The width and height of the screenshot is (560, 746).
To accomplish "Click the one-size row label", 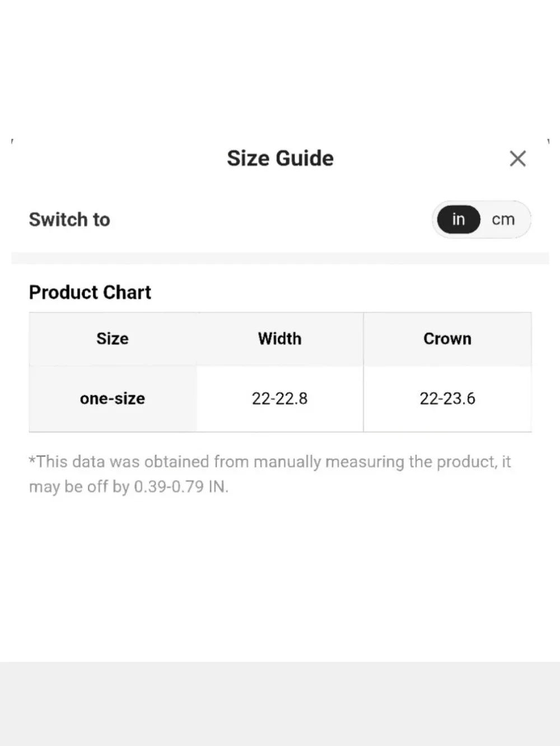I will 113,399.
